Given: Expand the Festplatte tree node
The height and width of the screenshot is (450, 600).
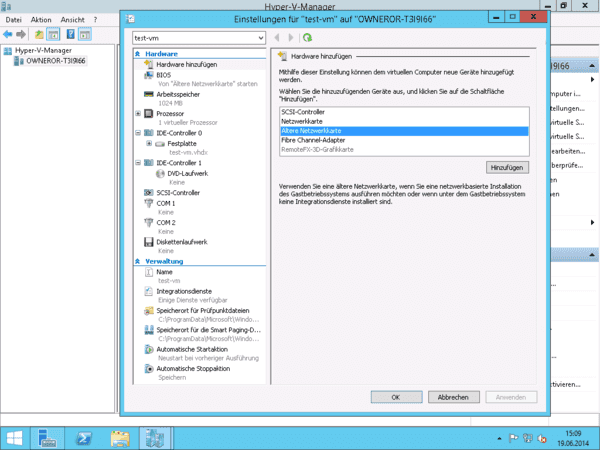Looking at the screenshot, I should click(149, 143).
